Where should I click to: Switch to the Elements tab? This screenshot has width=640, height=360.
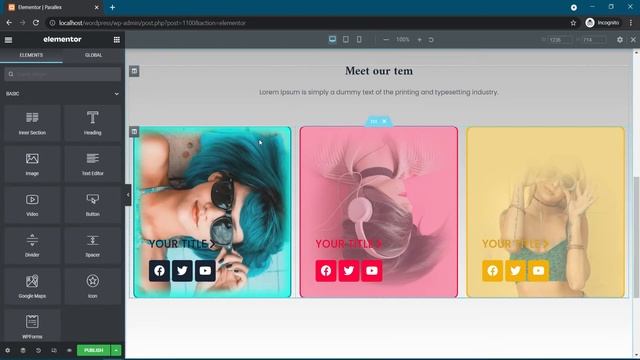(x=31, y=55)
